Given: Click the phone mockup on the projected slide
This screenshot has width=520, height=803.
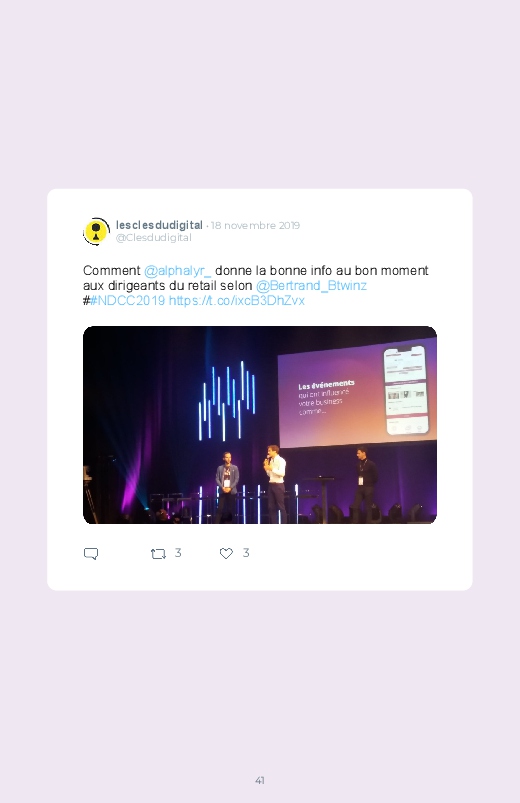Looking at the screenshot, I should (x=406, y=390).
